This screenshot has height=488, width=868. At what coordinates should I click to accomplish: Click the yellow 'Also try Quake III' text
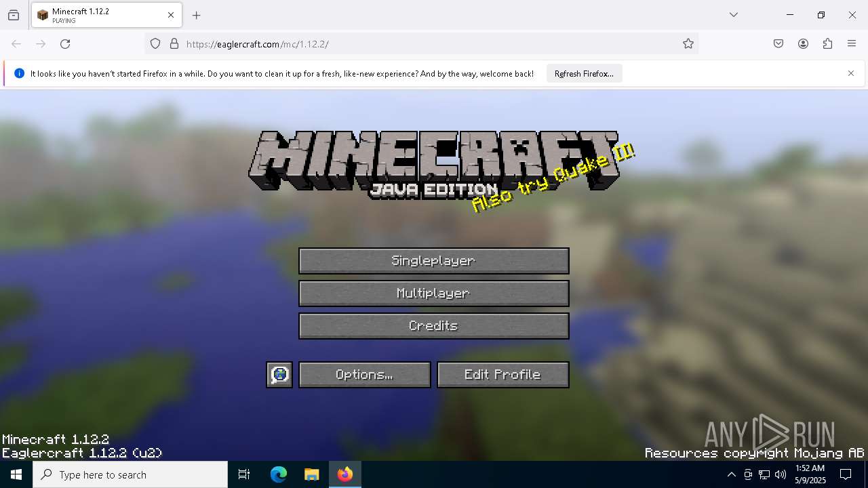(553, 178)
